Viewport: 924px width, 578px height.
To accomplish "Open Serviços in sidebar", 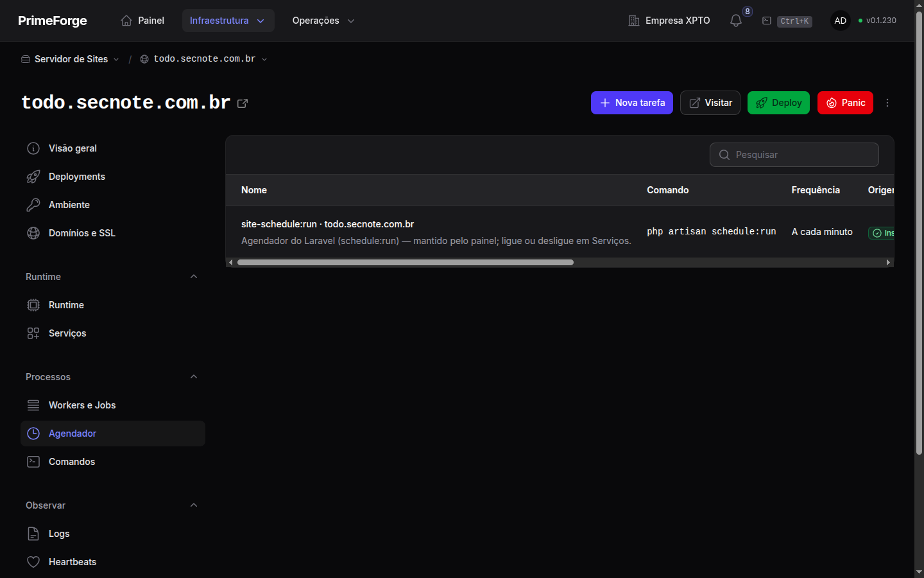I will [x=113, y=333].
